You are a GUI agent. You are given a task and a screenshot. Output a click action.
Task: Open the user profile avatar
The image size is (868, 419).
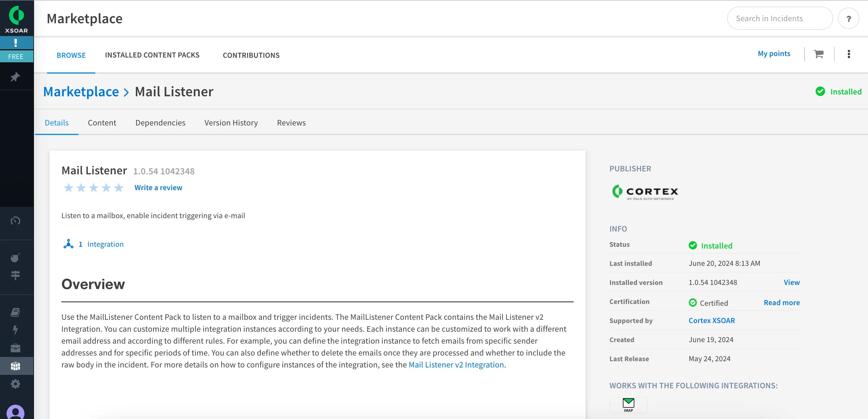click(x=15, y=412)
